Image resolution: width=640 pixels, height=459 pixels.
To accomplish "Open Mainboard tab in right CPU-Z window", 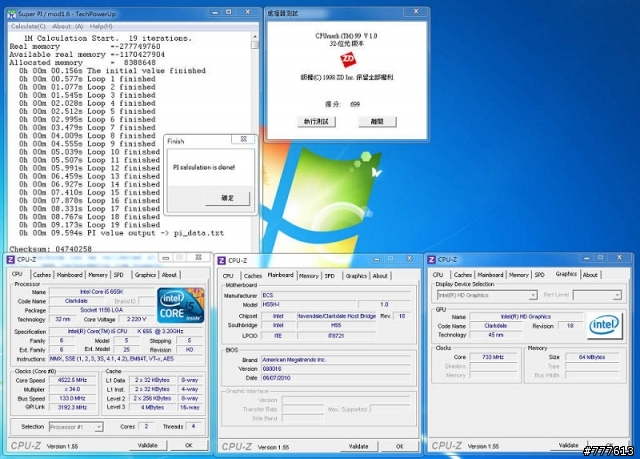I will (490, 275).
